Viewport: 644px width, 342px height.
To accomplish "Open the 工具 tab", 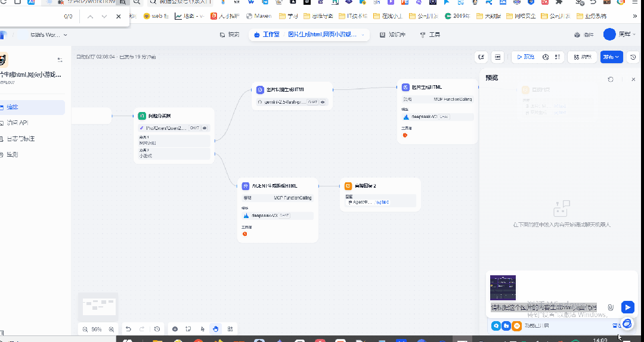I will pyautogui.click(x=430, y=35).
